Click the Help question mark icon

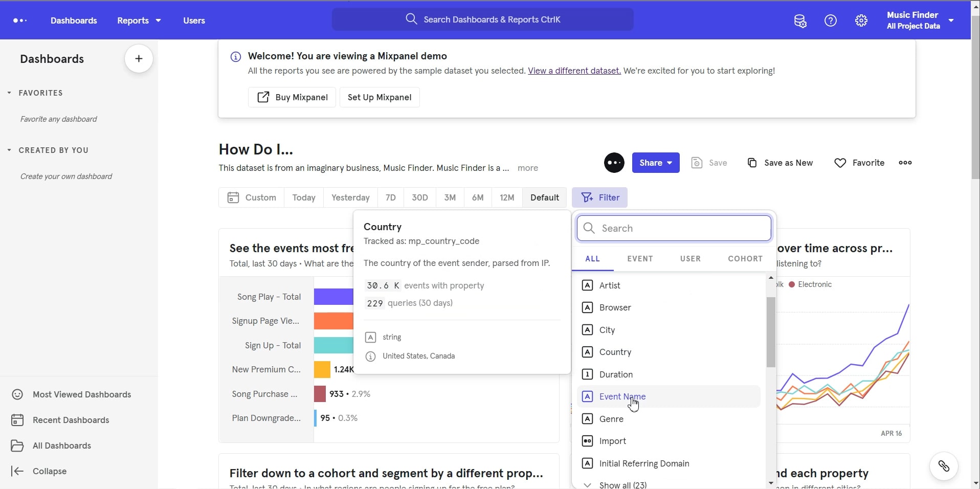(831, 20)
